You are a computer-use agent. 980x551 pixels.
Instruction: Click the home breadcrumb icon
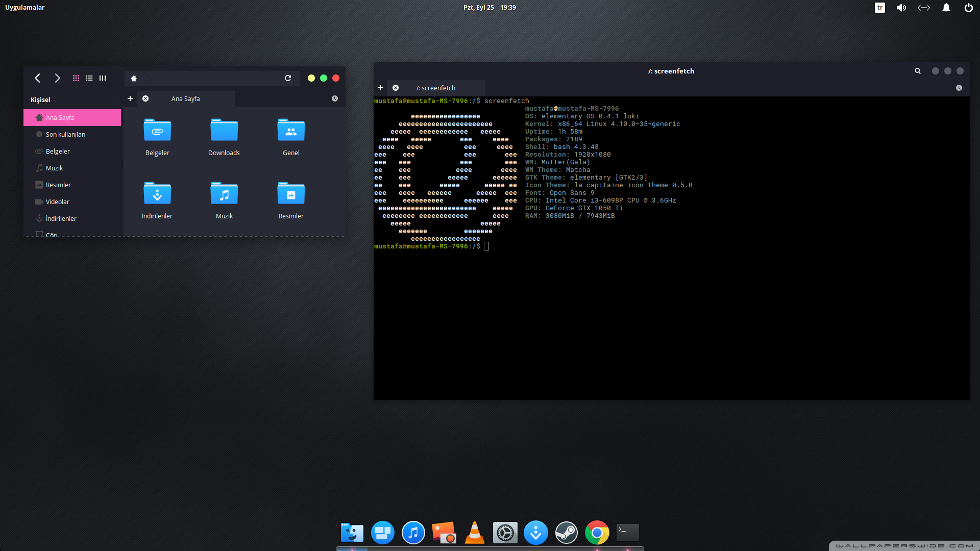[134, 78]
